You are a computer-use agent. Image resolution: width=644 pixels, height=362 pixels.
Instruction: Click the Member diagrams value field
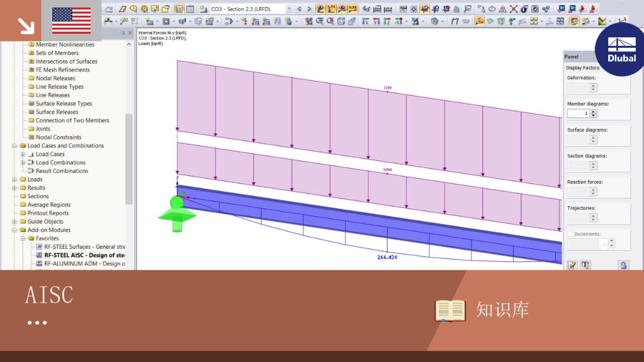[579, 113]
